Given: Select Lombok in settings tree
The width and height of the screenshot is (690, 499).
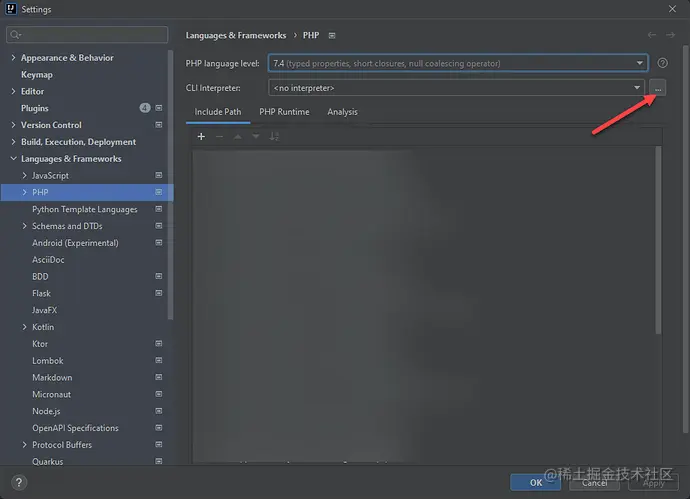Looking at the screenshot, I should pos(48,361).
